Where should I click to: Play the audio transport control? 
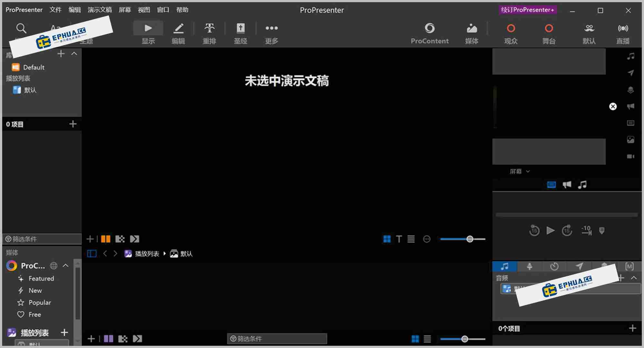coord(551,230)
